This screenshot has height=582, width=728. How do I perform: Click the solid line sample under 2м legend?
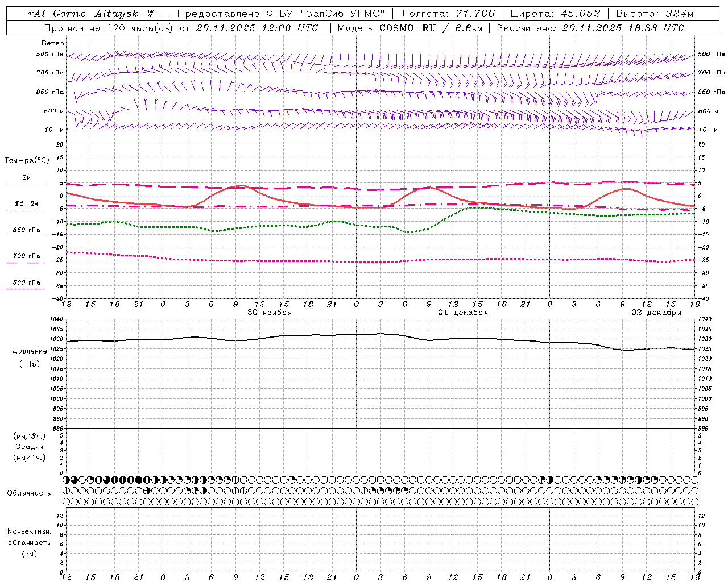[26, 184]
